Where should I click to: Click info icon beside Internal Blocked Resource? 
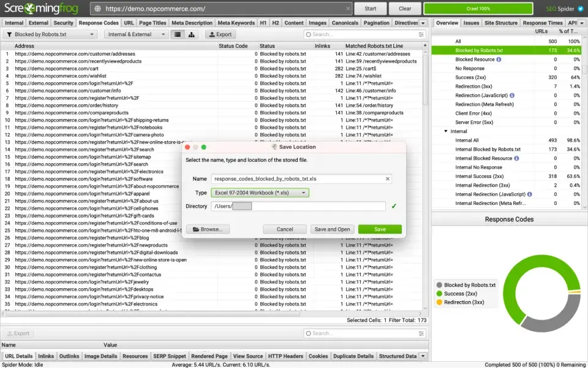click(x=516, y=158)
